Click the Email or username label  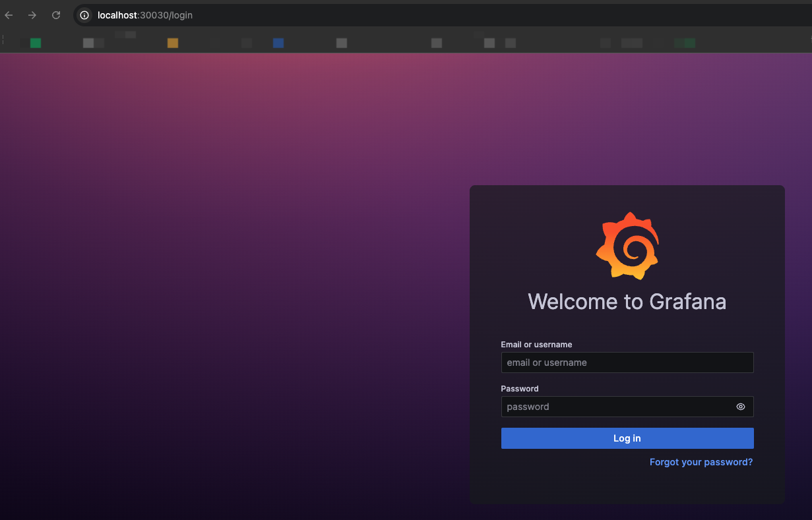pos(536,345)
